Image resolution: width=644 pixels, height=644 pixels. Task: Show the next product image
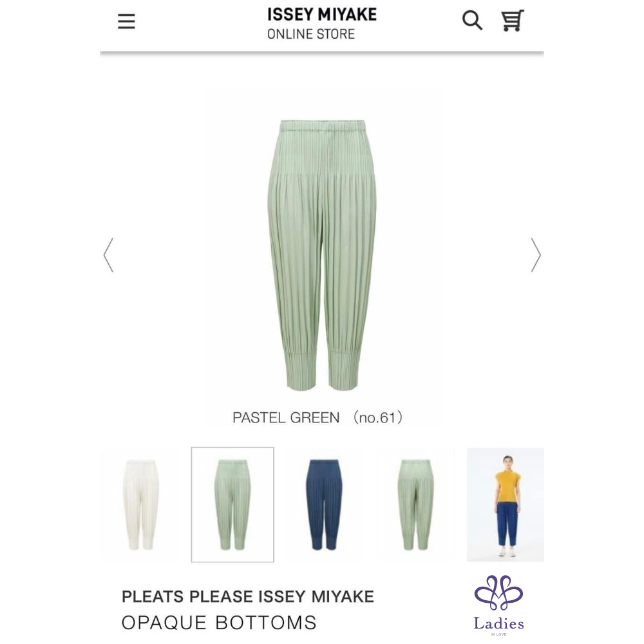click(x=536, y=255)
